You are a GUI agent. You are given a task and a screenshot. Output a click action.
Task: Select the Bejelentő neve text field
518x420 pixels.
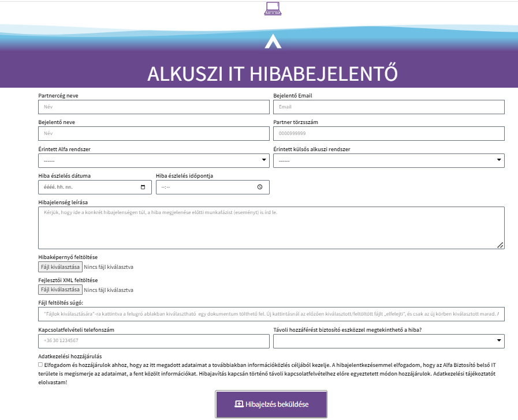coord(154,134)
